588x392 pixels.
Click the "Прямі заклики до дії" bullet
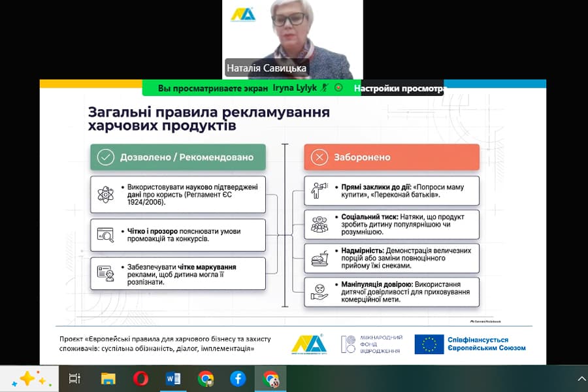click(402, 191)
